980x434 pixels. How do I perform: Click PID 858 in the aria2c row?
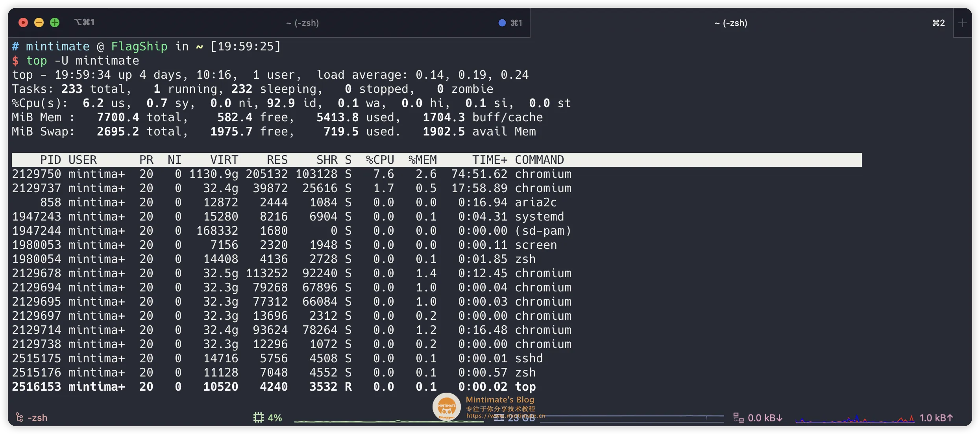coord(50,202)
